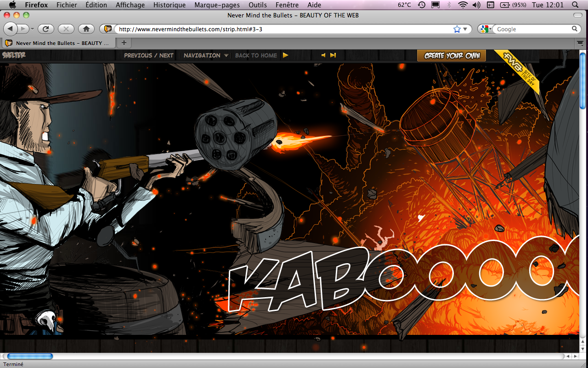This screenshot has height=368, width=588.
Task: Open a new tab with plus button
Action: [124, 43]
